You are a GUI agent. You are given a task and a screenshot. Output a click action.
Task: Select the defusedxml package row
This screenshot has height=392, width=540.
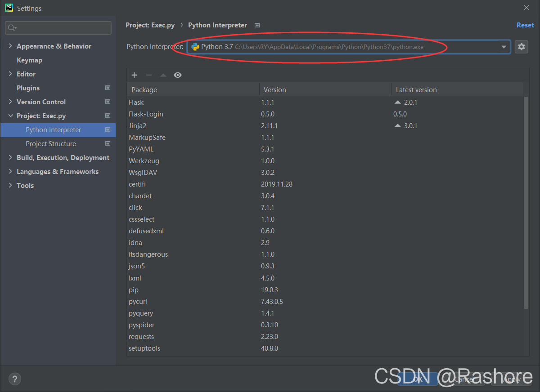pyautogui.click(x=325, y=231)
